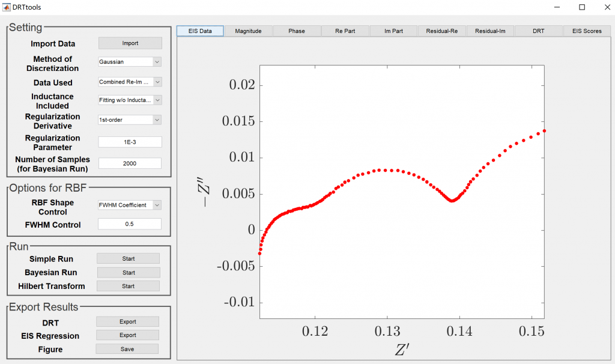Image resolution: width=615 pixels, height=364 pixels.
Task: Start the Bayesian Run
Action: pyautogui.click(x=129, y=273)
